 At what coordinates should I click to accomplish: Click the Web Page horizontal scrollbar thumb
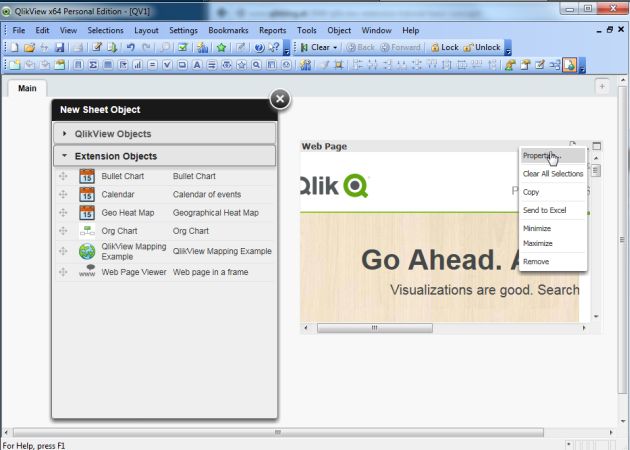click(374, 328)
